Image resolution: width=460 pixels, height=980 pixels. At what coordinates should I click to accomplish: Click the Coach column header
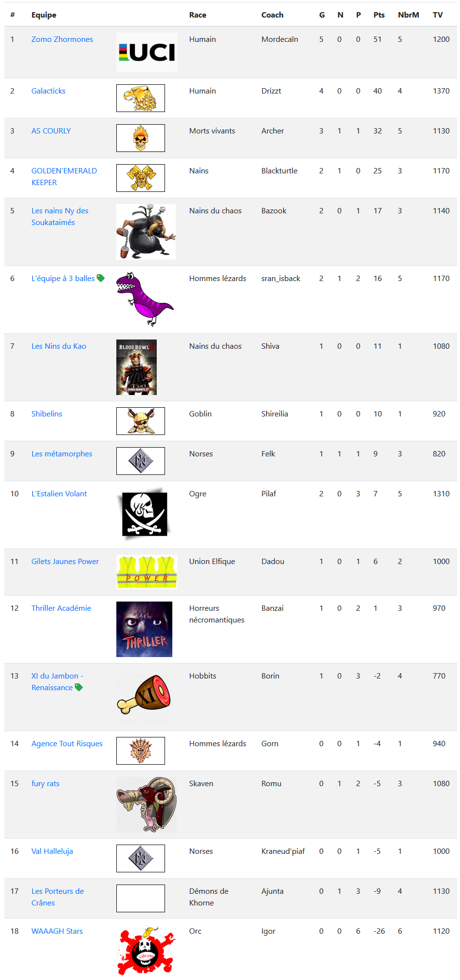click(272, 15)
